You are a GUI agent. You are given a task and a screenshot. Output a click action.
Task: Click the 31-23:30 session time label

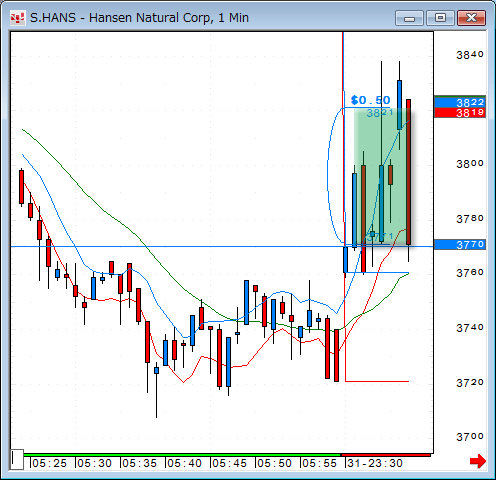375,463
